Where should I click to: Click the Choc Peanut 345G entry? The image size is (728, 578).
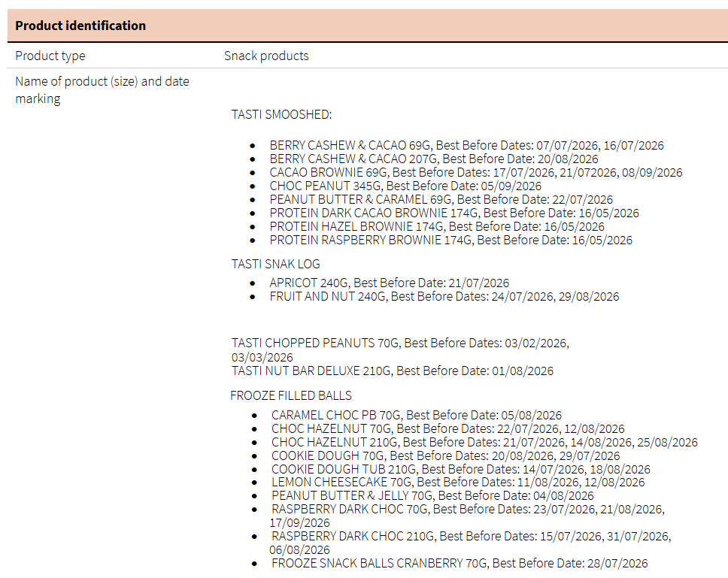click(x=405, y=186)
